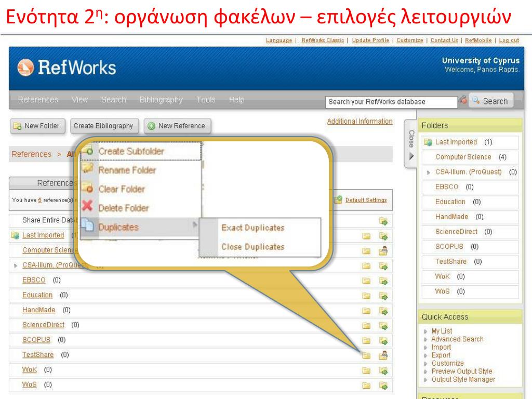Viewport: 532px width, 399px height.
Task: Click share icon in HandMade row
Action: [383, 311]
